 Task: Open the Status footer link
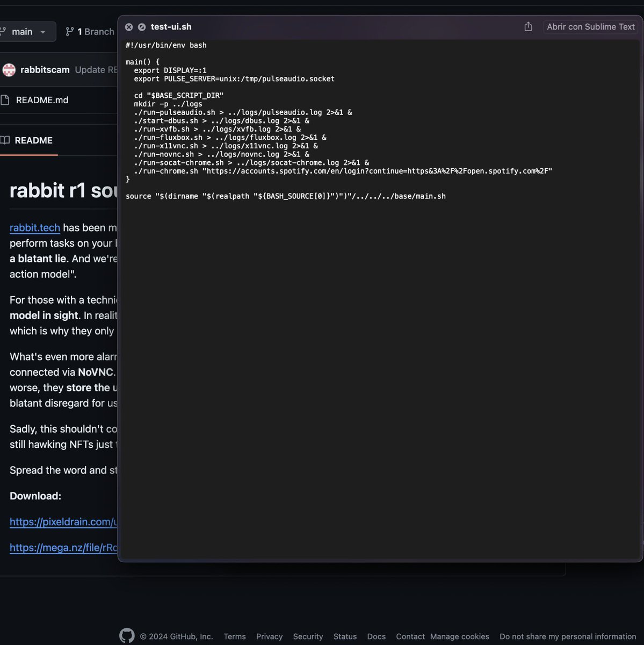click(345, 636)
